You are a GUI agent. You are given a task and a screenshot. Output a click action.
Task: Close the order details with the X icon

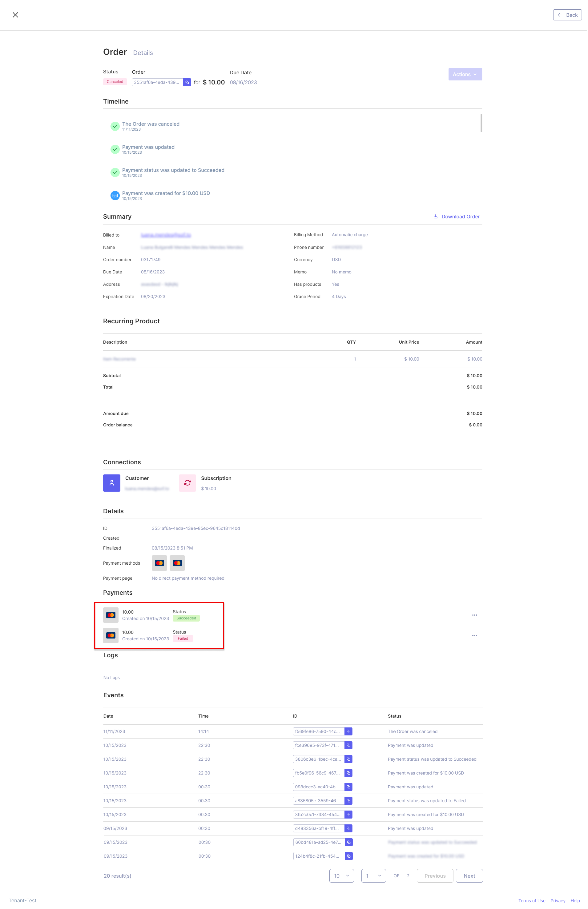coord(15,15)
